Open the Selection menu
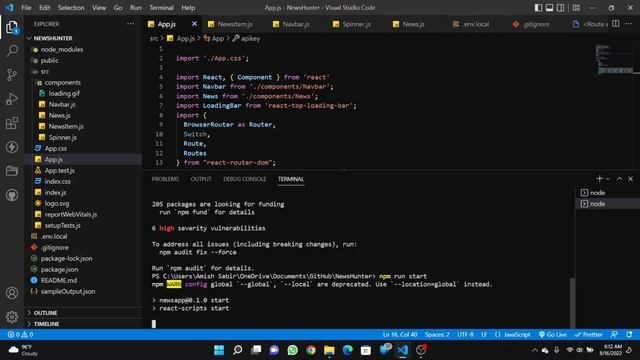640x360 pixels. (71, 8)
